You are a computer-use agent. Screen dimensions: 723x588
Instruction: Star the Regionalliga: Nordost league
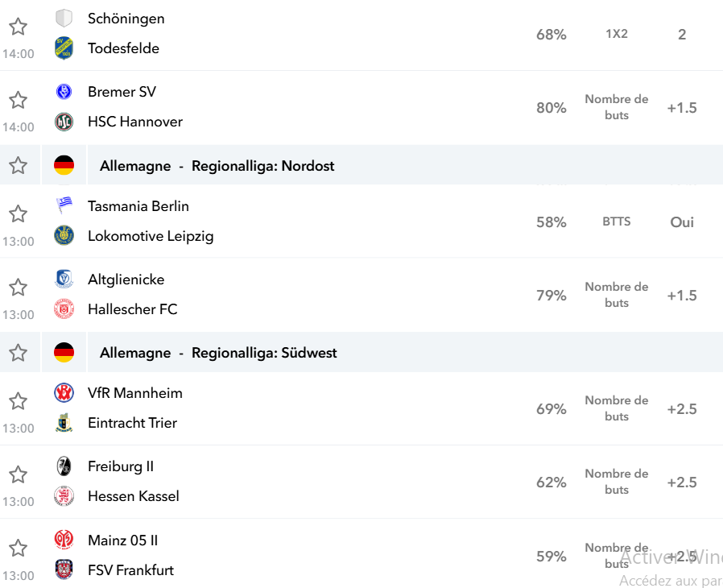point(18,166)
